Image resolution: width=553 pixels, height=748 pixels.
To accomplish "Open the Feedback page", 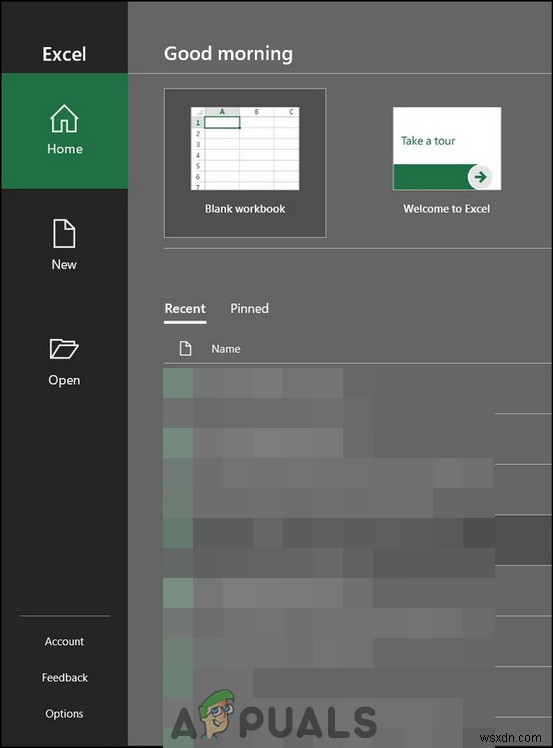I will (x=64, y=678).
